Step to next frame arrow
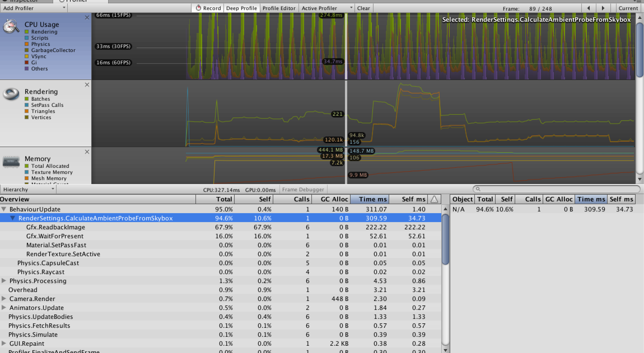 pos(603,8)
